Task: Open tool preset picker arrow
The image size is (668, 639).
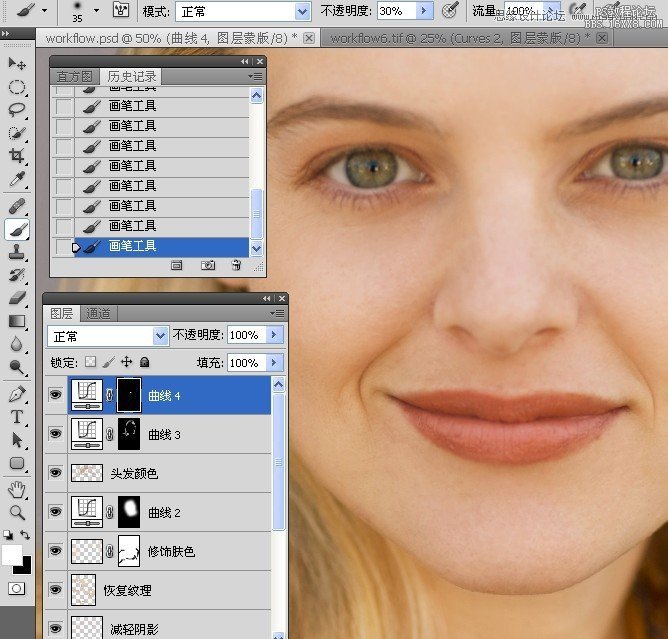Action: point(45,10)
